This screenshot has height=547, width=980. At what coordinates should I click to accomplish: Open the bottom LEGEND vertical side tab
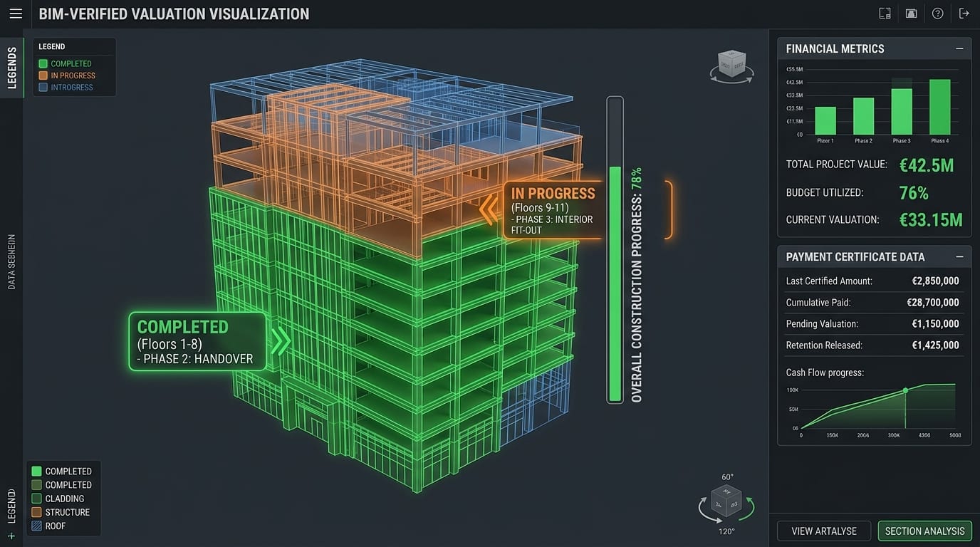[x=11, y=505]
